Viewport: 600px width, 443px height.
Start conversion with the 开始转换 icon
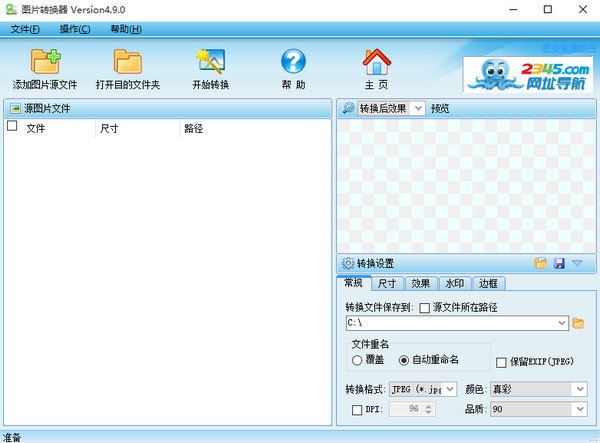click(x=210, y=62)
